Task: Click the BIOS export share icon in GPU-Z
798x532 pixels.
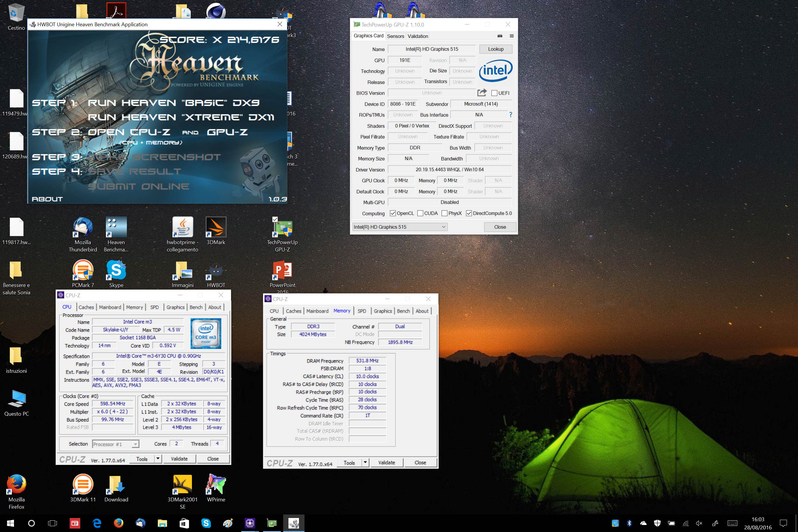Action: click(482, 93)
